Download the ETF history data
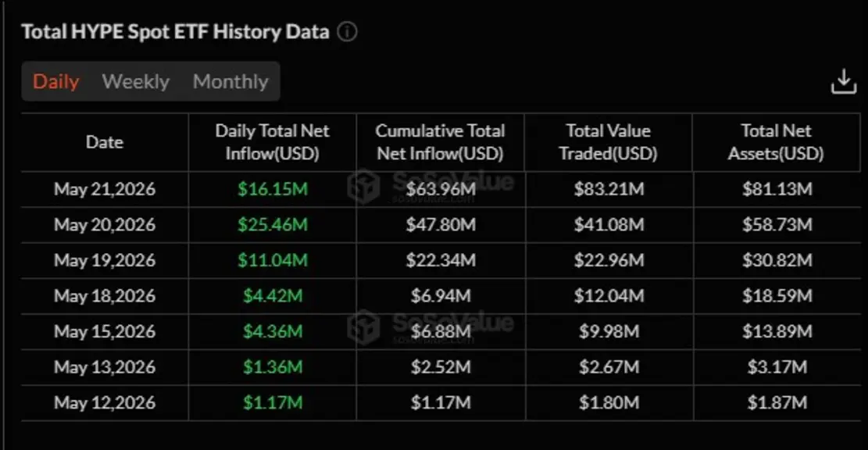Viewport: 868px width, 450px height. coord(843,82)
